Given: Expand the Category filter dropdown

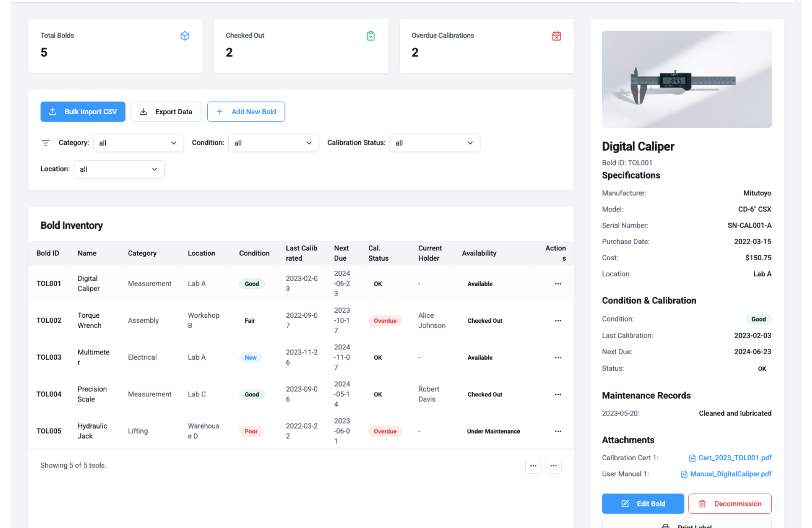Looking at the screenshot, I should (138, 143).
